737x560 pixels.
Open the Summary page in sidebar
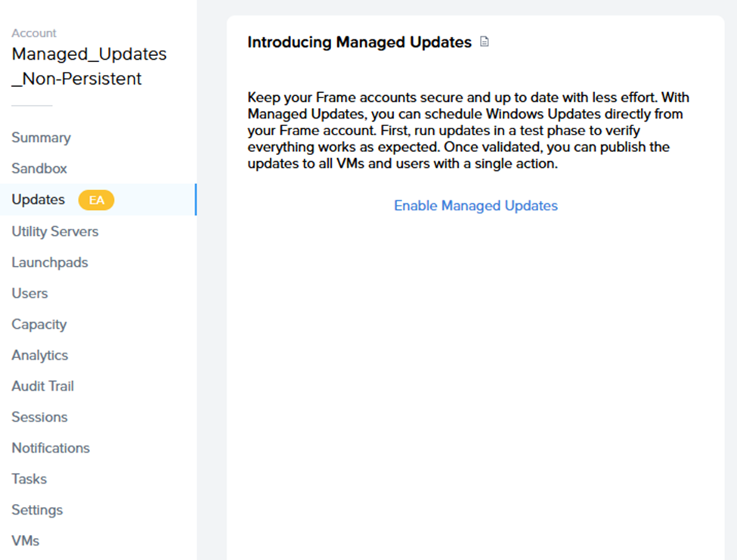pos(41,138)
